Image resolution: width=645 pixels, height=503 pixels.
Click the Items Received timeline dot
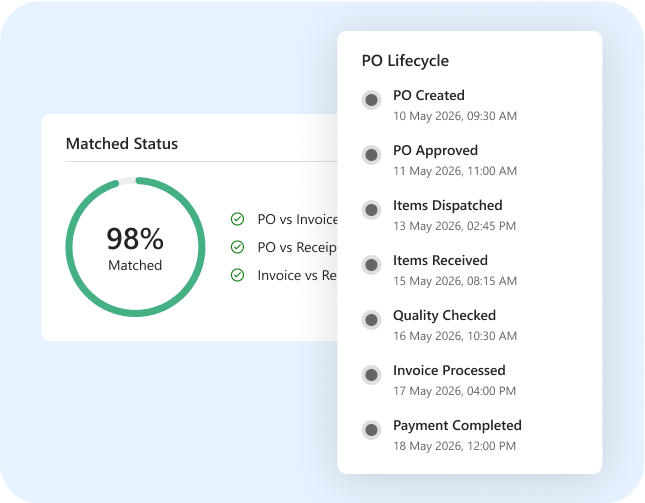(x=371, y=265)
